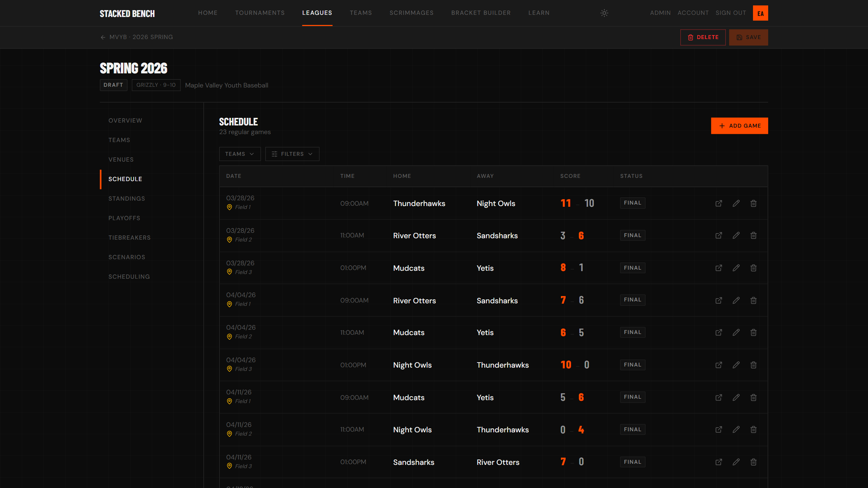The width and height of the screenshot is (868, 488).
Task: Click the Sign Out link
Action: (731, 13)
